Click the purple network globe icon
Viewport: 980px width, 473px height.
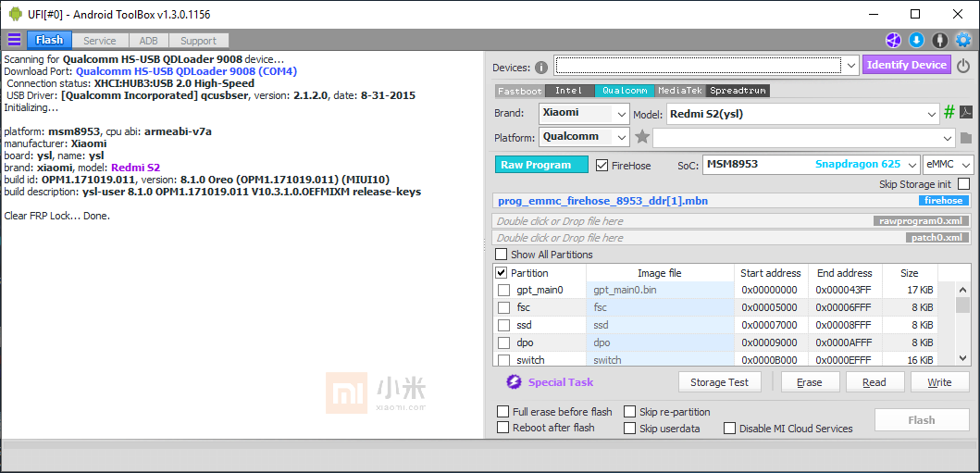point(892,41)
